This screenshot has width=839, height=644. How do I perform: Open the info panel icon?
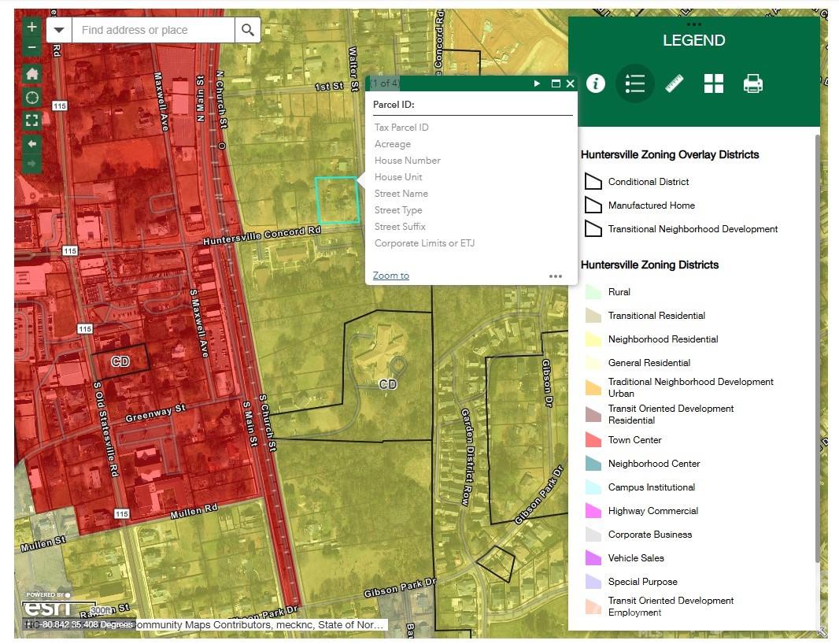pos(596,83)
